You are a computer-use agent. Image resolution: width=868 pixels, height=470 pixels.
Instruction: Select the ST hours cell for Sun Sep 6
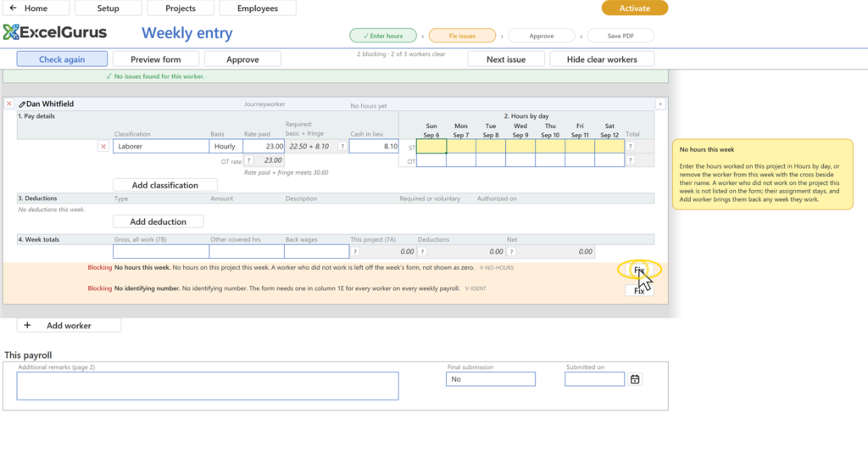point(431,146)
